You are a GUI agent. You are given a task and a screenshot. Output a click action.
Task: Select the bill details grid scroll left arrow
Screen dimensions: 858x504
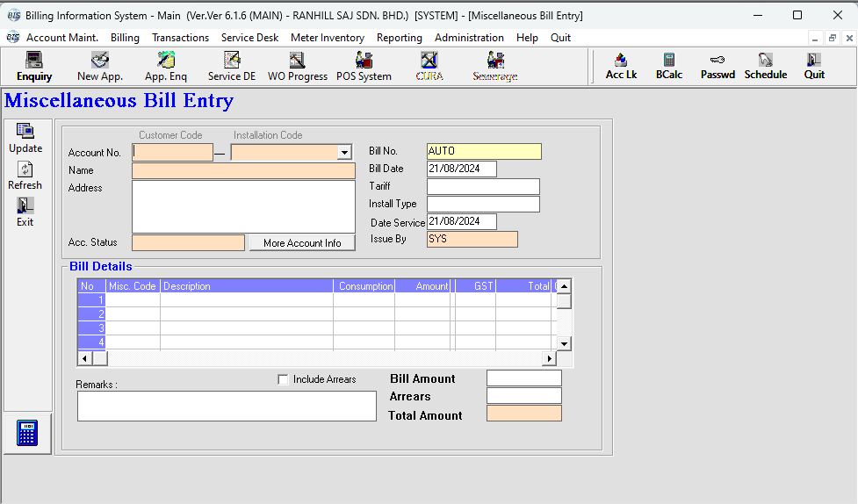pos(85,358)
